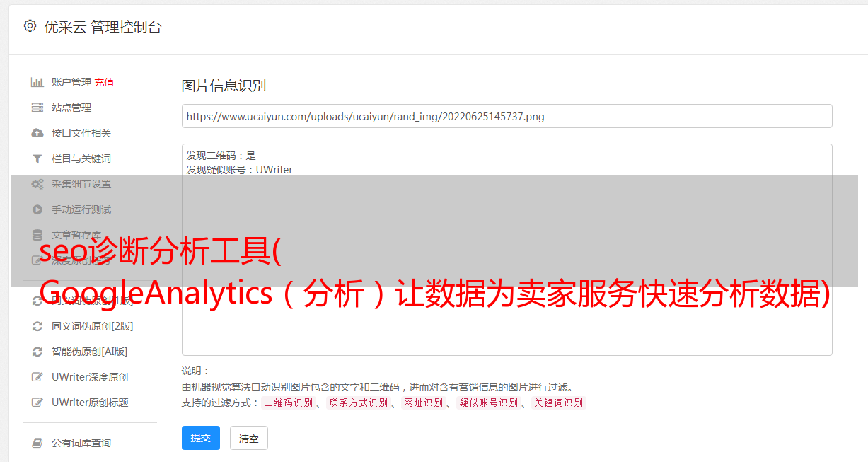Click the cloud upload icon next to 接口文件相关
The image size is (868, 462).
tap(37, 133)
